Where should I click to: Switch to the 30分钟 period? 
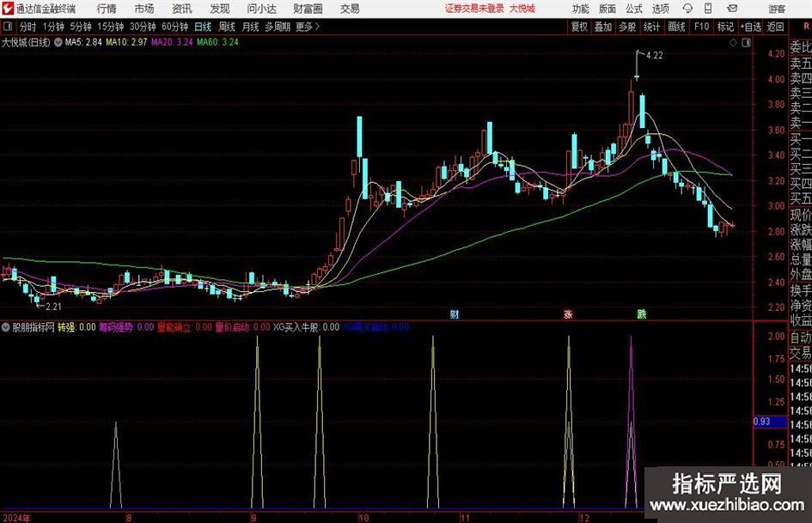143,27
